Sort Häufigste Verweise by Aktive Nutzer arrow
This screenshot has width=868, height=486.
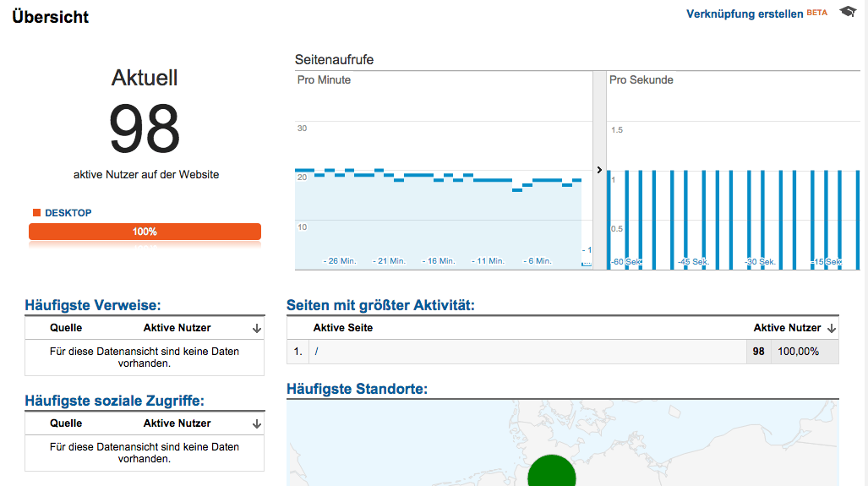[x=257, y=328]
